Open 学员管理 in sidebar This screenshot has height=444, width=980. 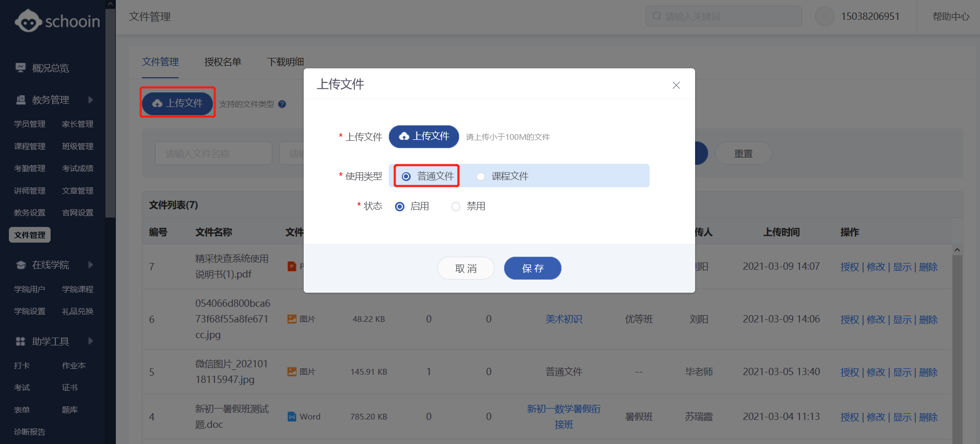click(30, 124)
